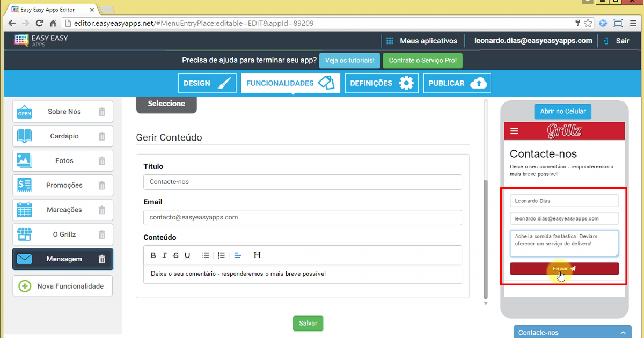644x338 pixels.
Task: Insert a bulleted list
Action: tap(206, 255)
